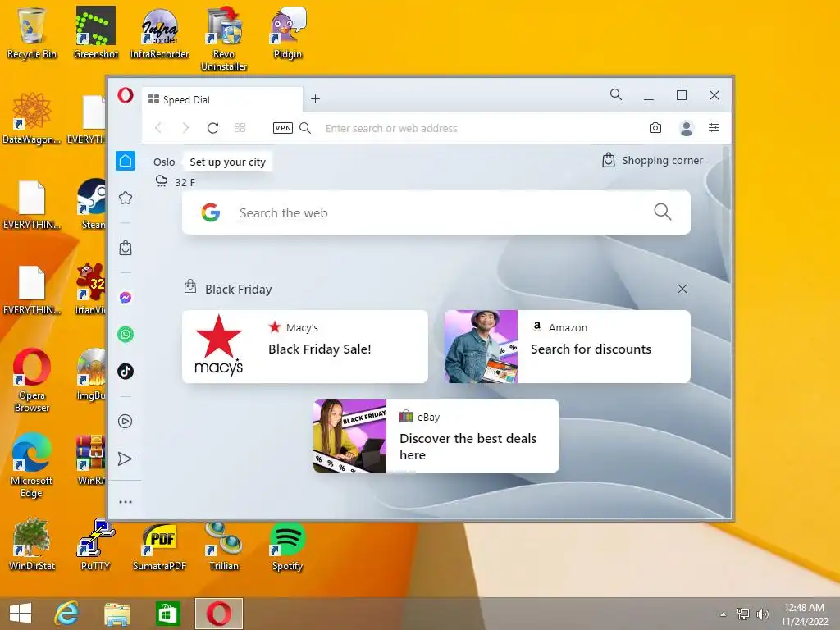Select PuTTY desktop shortcut

click(95, 545)
